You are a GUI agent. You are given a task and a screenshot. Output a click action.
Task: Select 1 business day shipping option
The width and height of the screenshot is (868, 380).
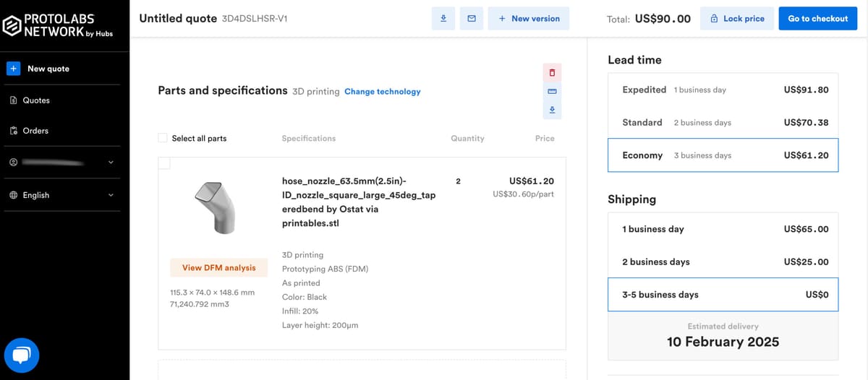723,229
